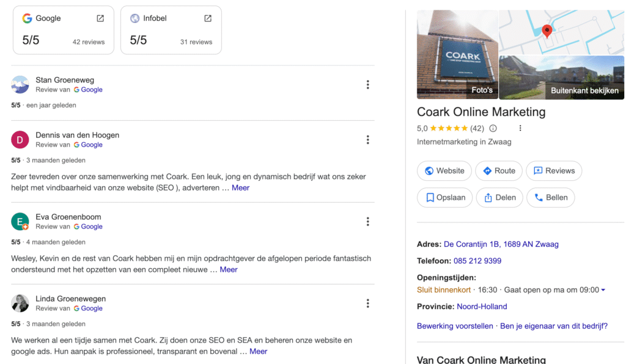
Task: Open more options on Linda Groenewegen review
Action: (x=367, y=304)
